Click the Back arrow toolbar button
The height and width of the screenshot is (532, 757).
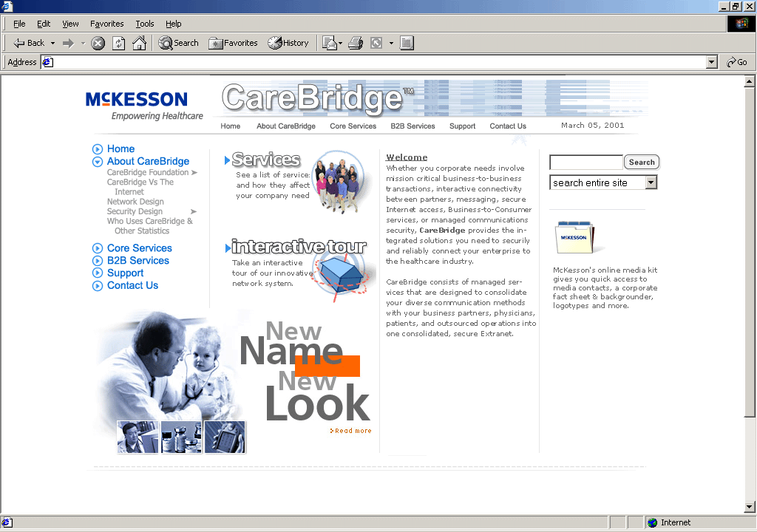(x=29, y=43)
